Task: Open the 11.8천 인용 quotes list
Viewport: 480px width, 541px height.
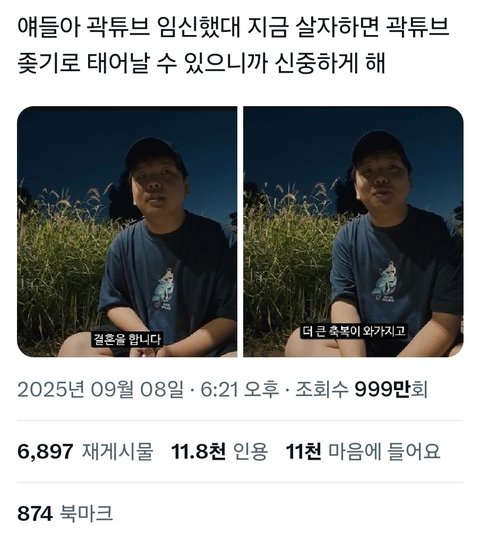Action: click(x=219, y=452)
